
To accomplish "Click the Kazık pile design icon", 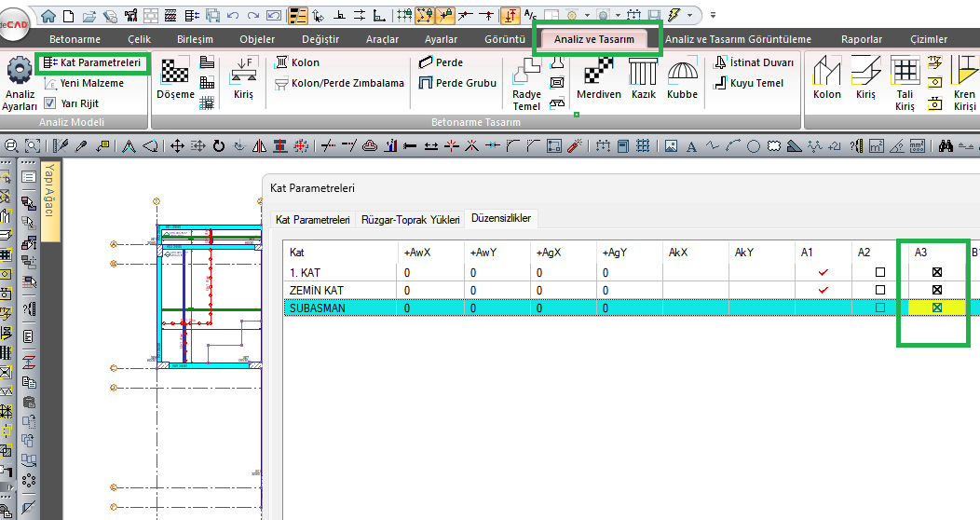I will pos(644,72).
